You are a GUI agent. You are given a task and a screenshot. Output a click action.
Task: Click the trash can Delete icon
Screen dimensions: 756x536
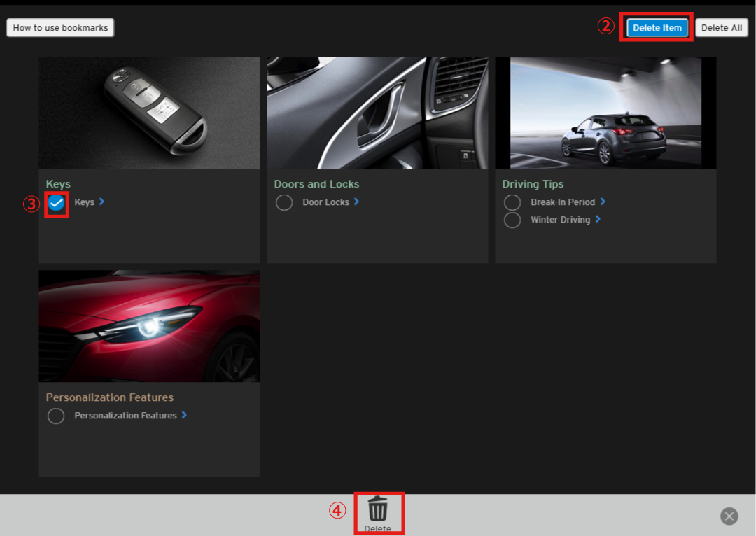(378, 508)
